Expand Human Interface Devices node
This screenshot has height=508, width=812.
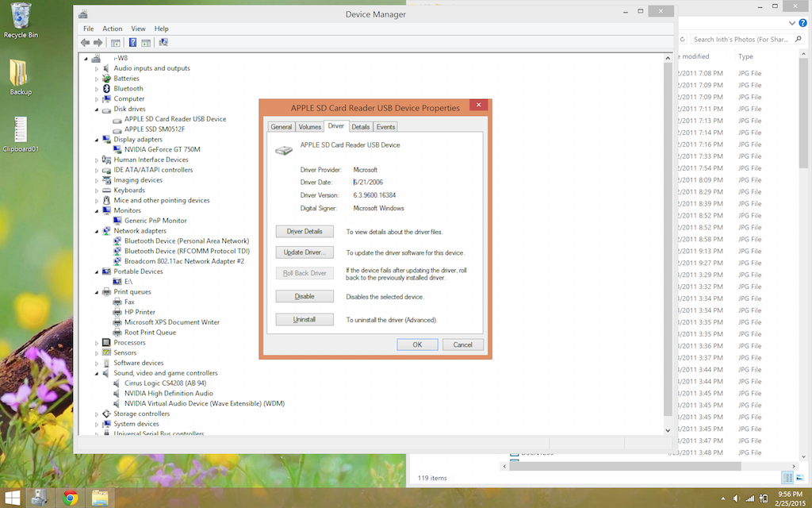tap(97, 160)
